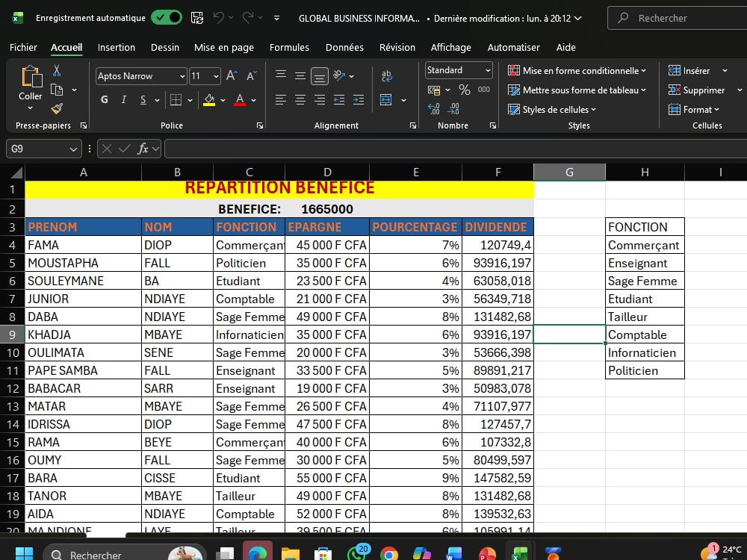Open number format dropdown Standard
Screen dimensions: 747x560
pos(488,70)
